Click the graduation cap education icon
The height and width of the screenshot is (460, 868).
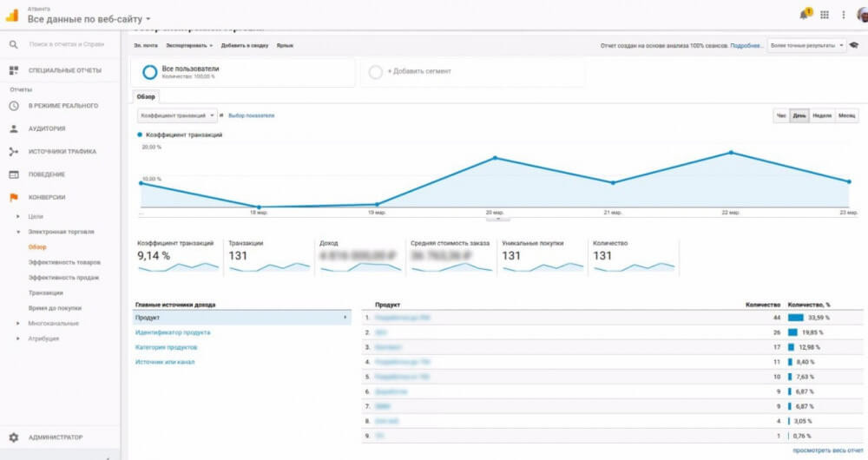[854, 45]
